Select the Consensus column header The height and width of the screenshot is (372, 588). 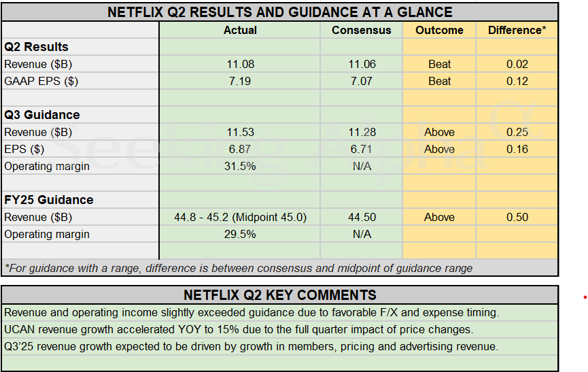point(362,30)
